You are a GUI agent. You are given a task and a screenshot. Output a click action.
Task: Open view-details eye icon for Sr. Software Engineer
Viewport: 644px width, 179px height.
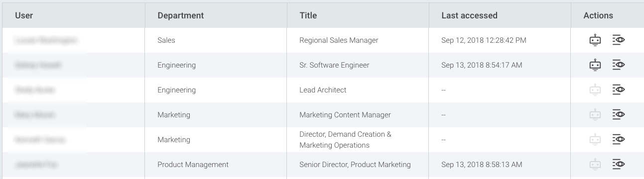click(x=619, y=65)
